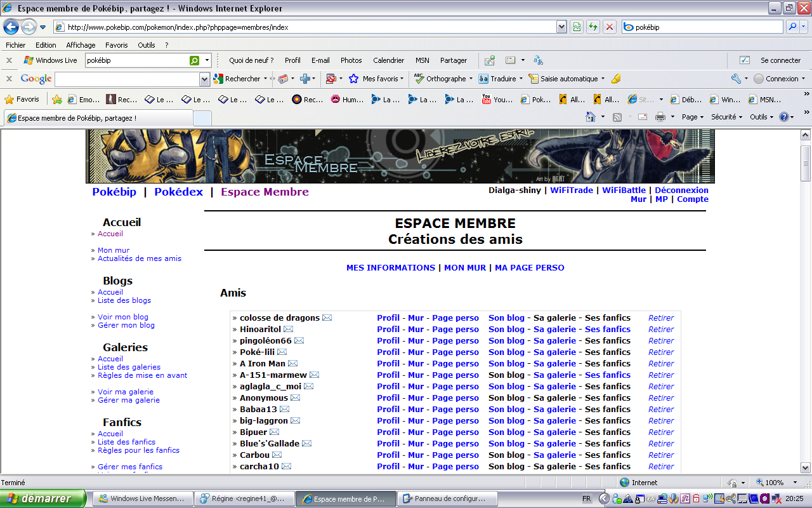Expand the address bar URL history dropdown
Viewport: 812px width, 508px height.
pyautogui.click(x=561, y=27)
